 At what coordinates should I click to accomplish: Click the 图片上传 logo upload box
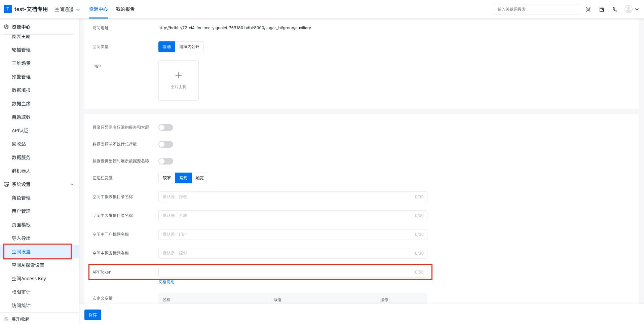coord(179,80)
